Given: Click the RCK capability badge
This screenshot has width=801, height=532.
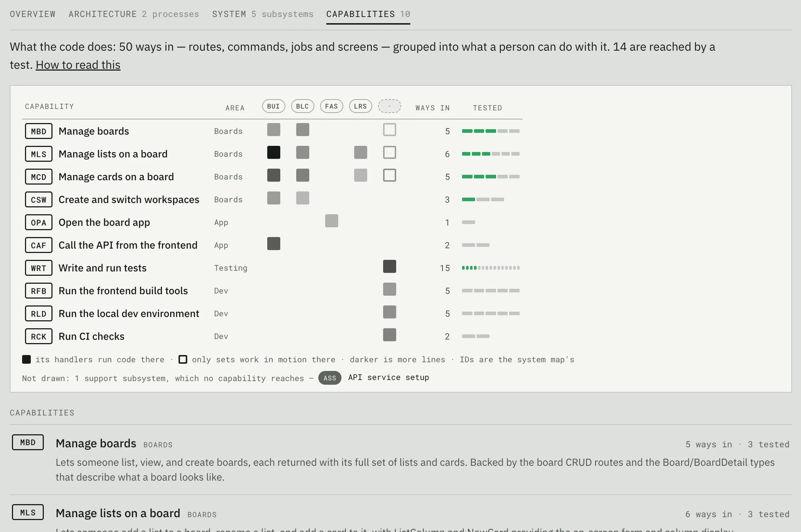Looking at the screenshot, I should click(39, 336).
